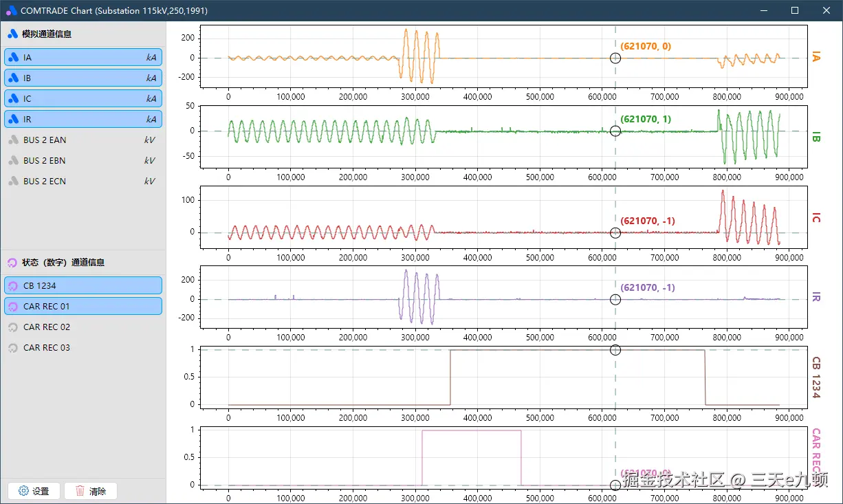Click the cursor marker circle on the IA chart
Screen dimensions: 843x504
point(615,58)
